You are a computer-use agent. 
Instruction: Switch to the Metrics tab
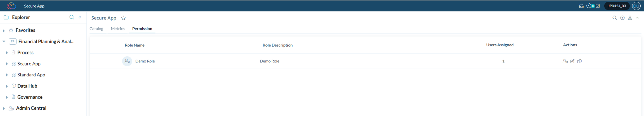tap(118, 29)
